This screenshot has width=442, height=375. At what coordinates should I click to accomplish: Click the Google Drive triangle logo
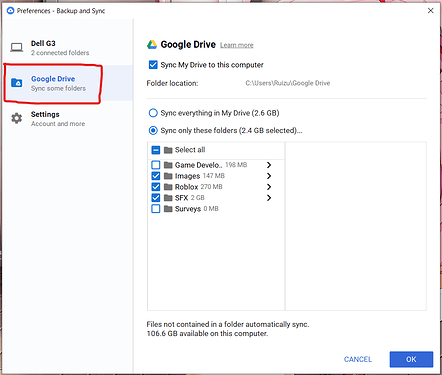point(152,45)
